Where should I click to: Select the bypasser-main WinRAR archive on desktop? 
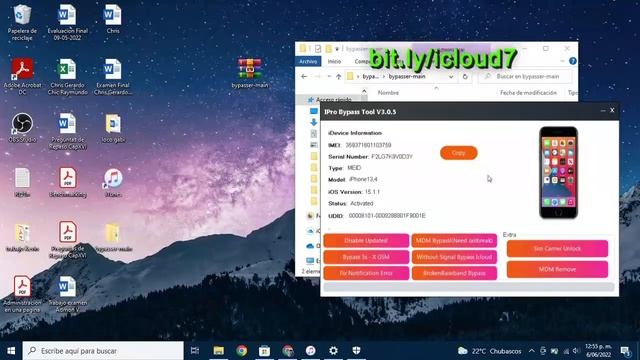pos(250,73)
